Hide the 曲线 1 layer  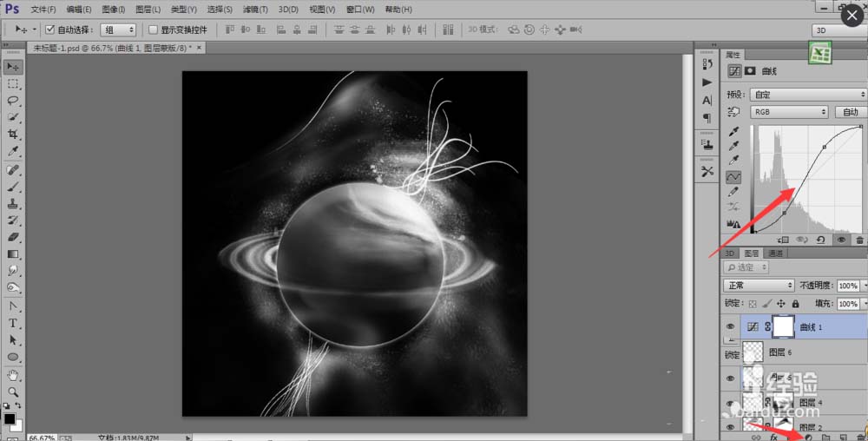(730, 326)
